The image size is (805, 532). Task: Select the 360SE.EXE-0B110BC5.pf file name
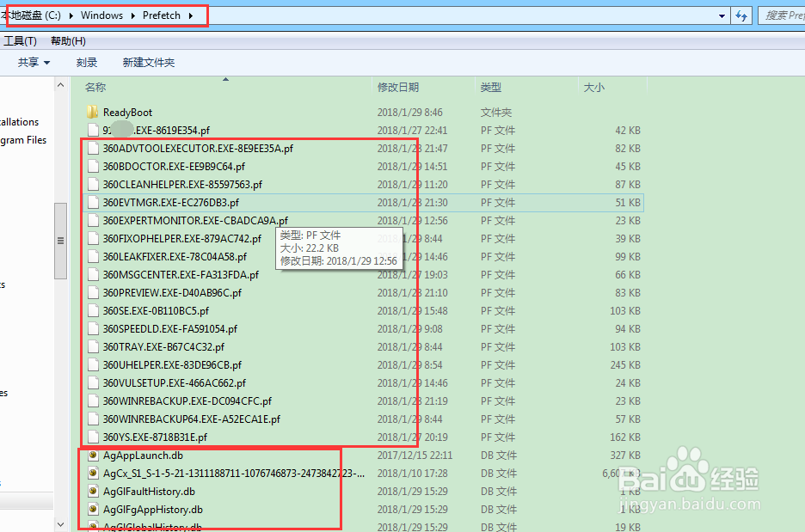(156, 311)
